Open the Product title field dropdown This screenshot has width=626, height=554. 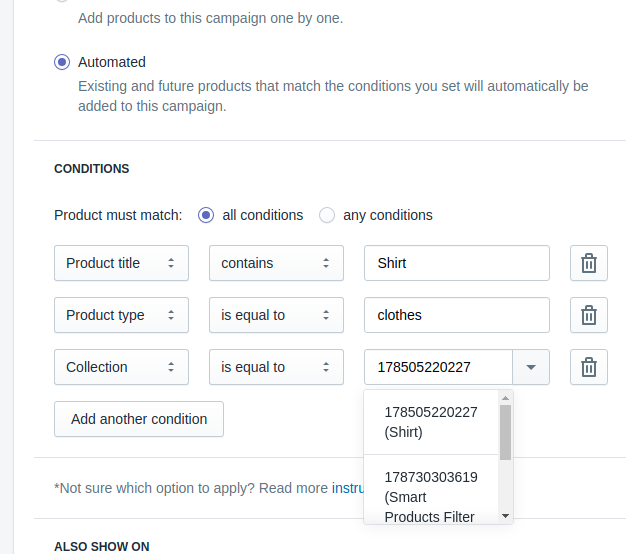tap(121, 263)
